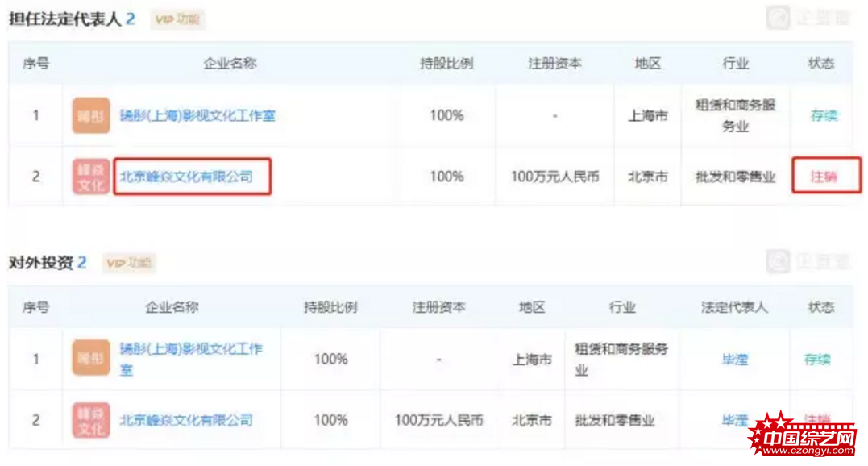Click 行业 header in 担任法定代表人 table

coord(736,64)
